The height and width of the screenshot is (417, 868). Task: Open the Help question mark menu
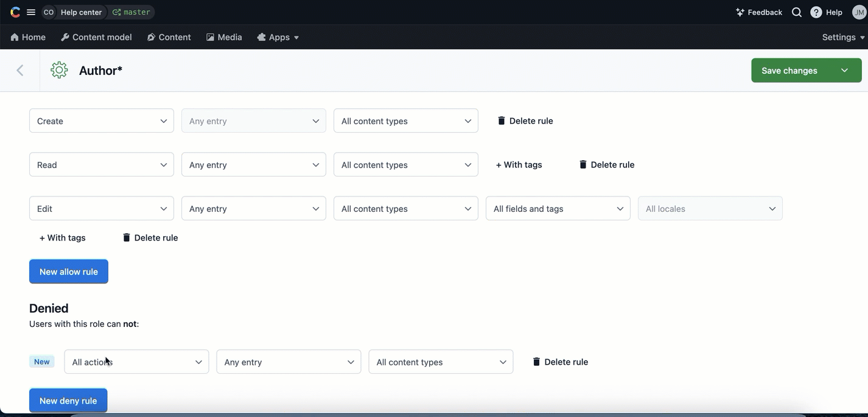(x=827, y=12)
